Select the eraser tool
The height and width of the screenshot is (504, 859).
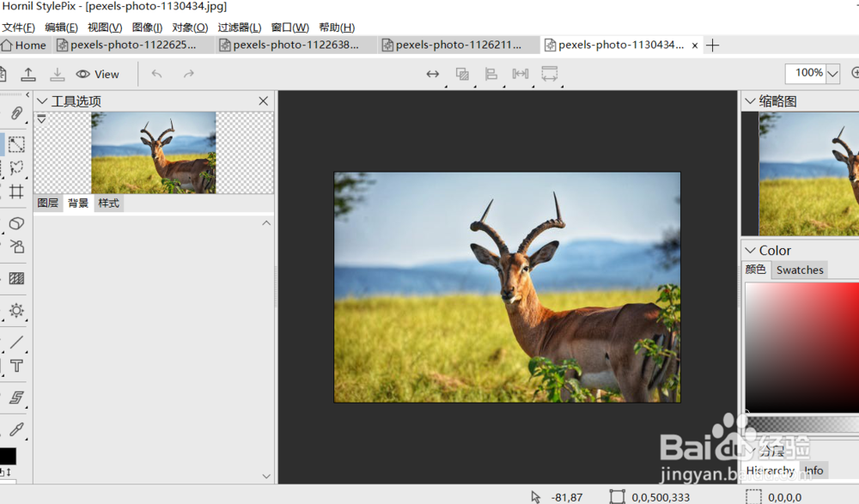[16, 223]
